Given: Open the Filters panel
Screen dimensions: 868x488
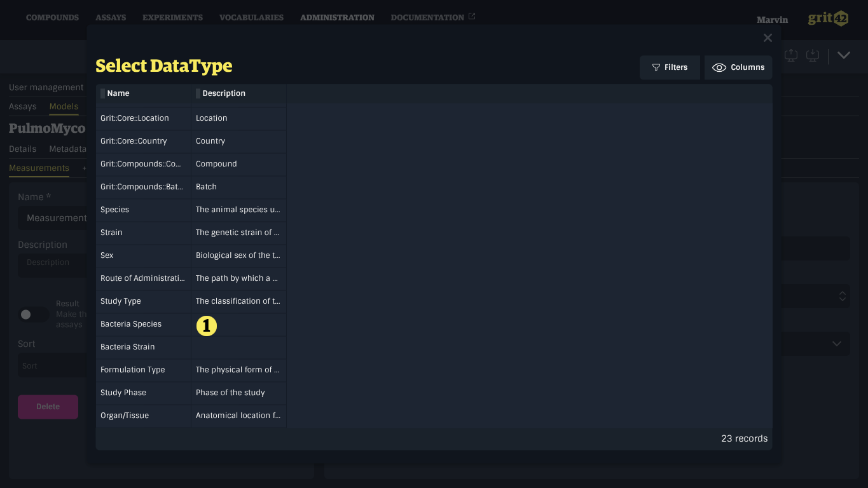Looking at the screenshot, I should (x=670, y=67).
